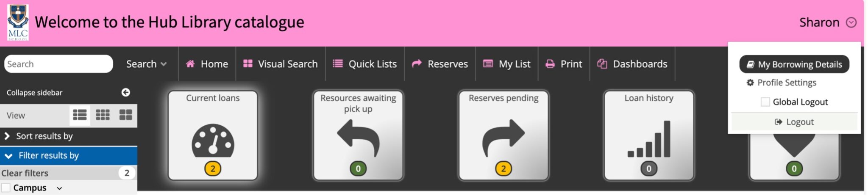
Task: Open Resources awaiting pick up tile
Action: tap(358, 135)
